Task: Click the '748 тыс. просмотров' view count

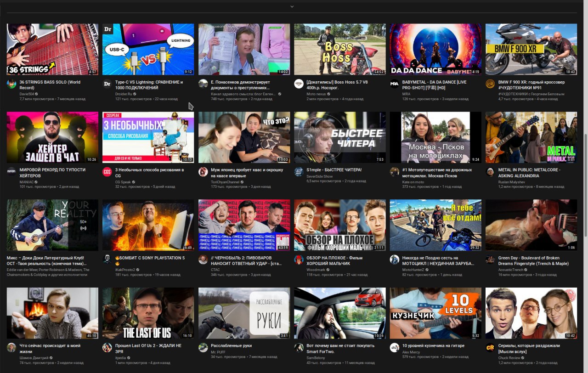Action: coord(227,99)
